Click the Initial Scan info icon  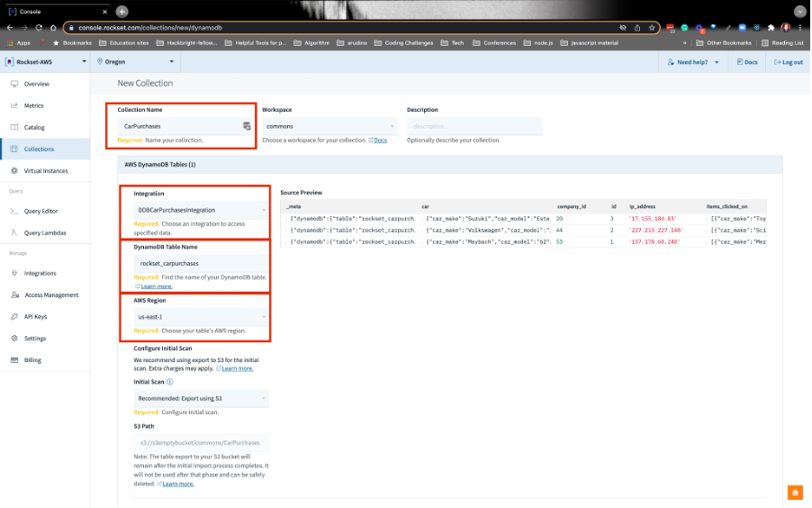click(x=170, y=382)
